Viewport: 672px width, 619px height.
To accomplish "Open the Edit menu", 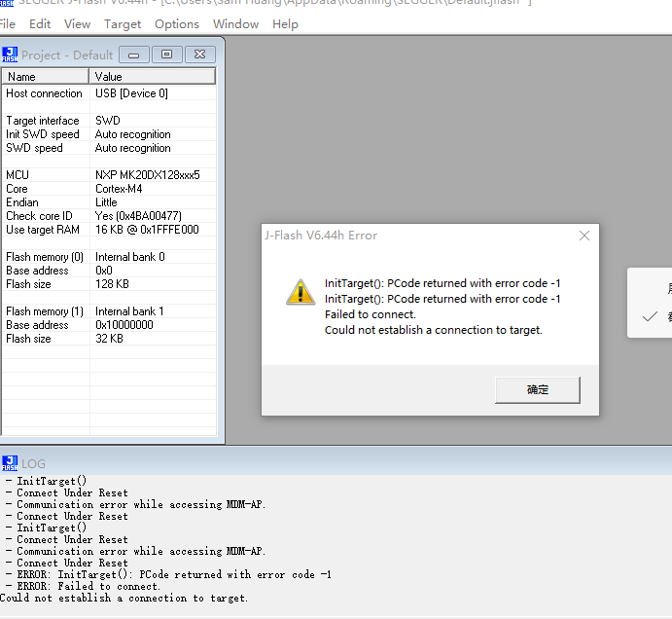I will [x=40, y=24].
